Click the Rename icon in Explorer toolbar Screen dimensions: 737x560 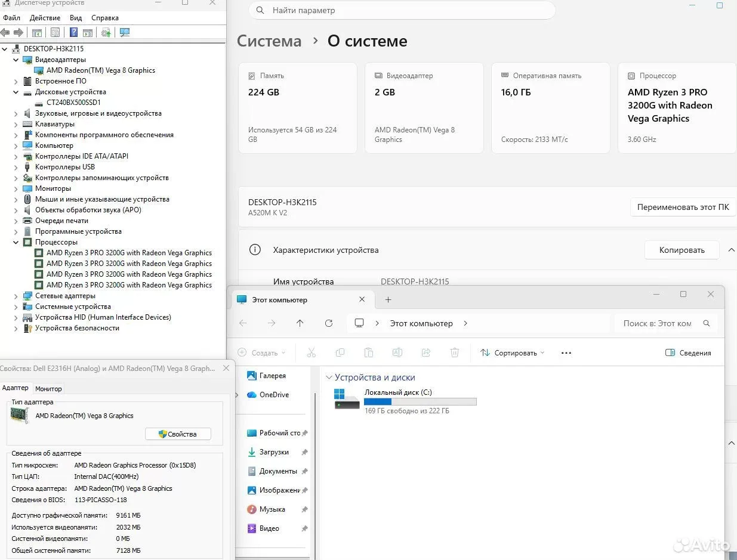tap(397, 352)
